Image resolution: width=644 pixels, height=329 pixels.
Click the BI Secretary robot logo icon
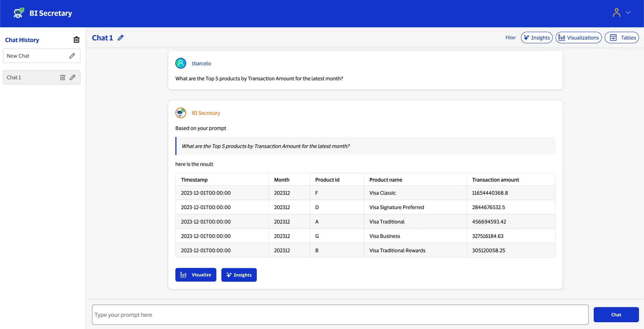pyautogui.click(x=19, y=13)
